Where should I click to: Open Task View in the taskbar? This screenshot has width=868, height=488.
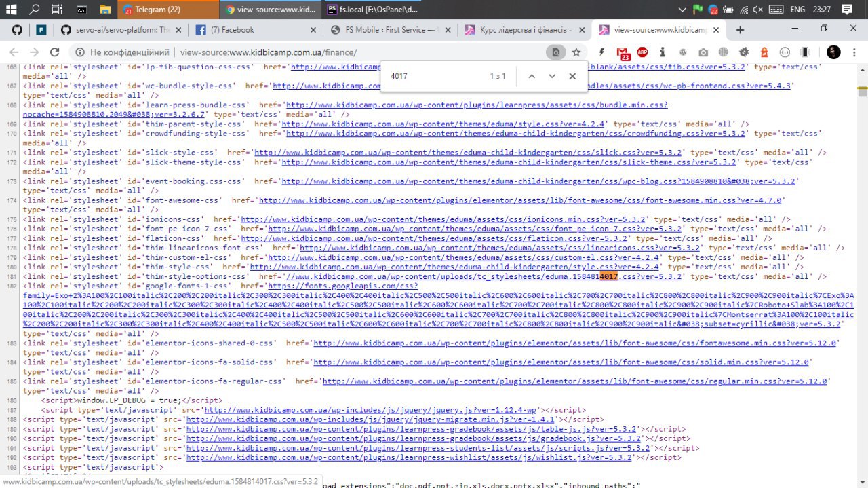(57, 10)
